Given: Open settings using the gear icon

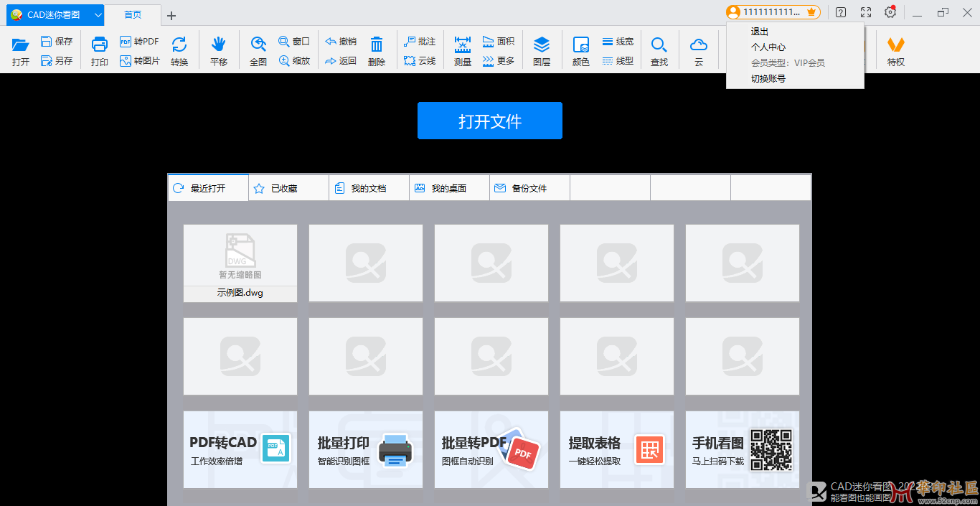Looking at the screenshot, I should 890,12.
